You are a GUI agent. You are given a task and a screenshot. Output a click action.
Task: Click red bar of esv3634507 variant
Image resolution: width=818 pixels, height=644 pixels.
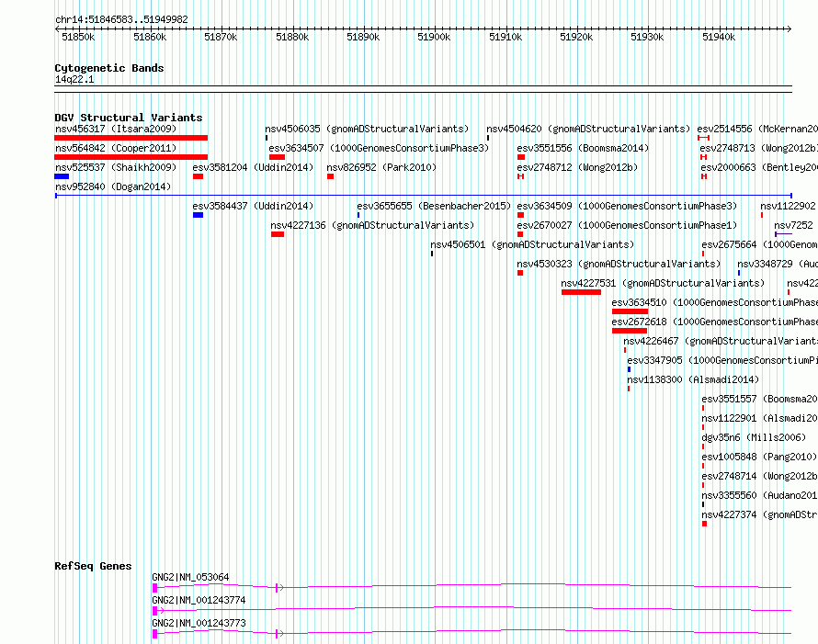click(x=277, y=157)
